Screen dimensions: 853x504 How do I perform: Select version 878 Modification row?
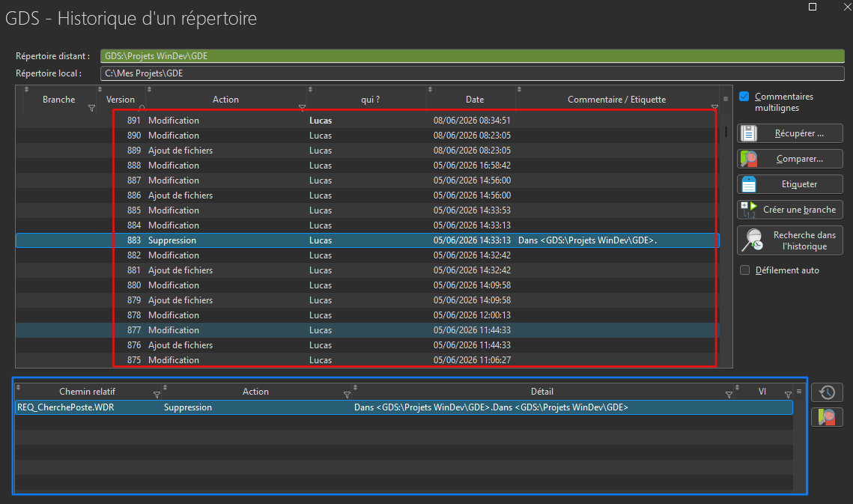(x=368, y=315)
